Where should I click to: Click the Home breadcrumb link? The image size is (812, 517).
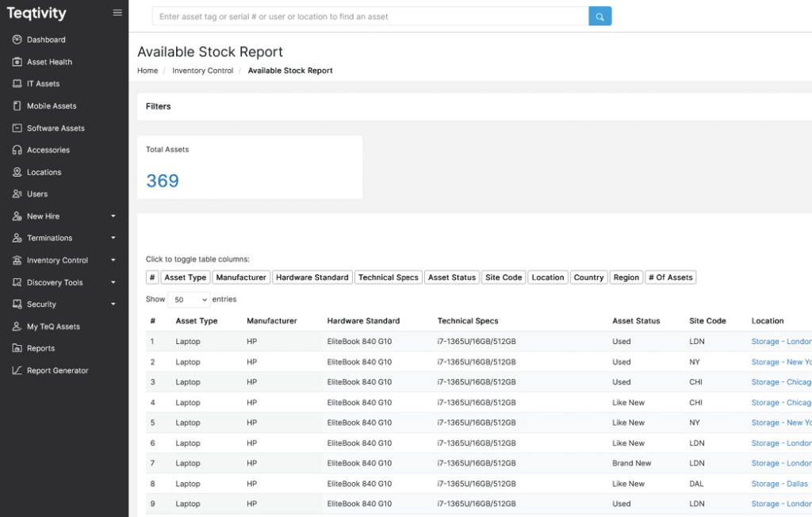click(147, 71)
